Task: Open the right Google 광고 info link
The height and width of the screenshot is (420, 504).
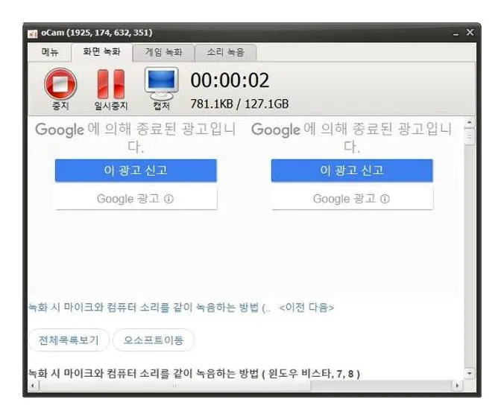Action: 351,199
